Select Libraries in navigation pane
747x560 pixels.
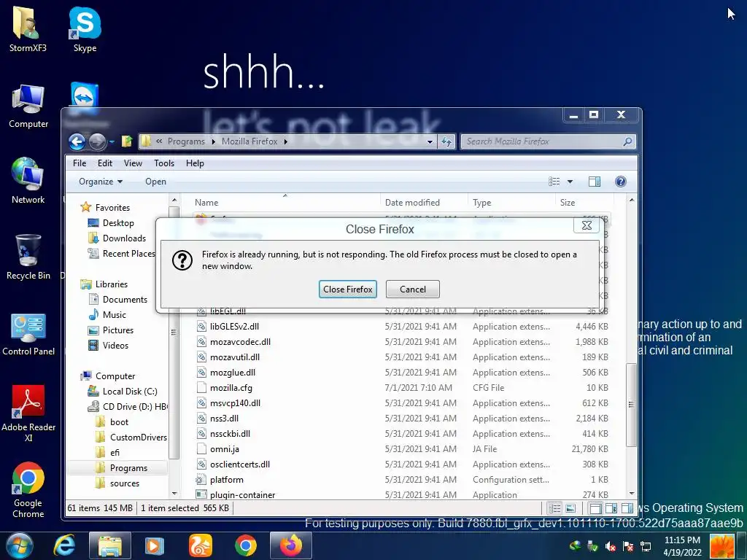coord(112,284)
